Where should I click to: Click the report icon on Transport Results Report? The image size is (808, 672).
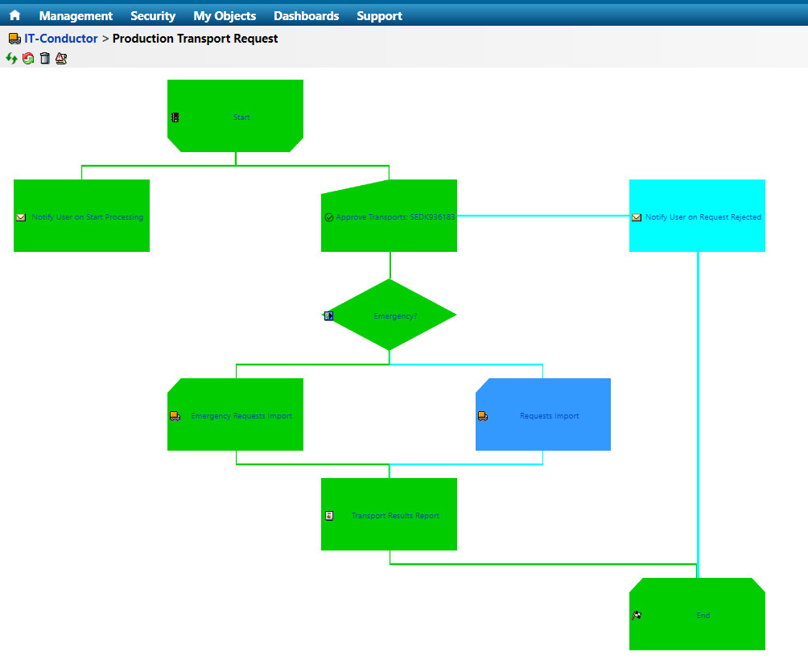[x=329, y=515]
